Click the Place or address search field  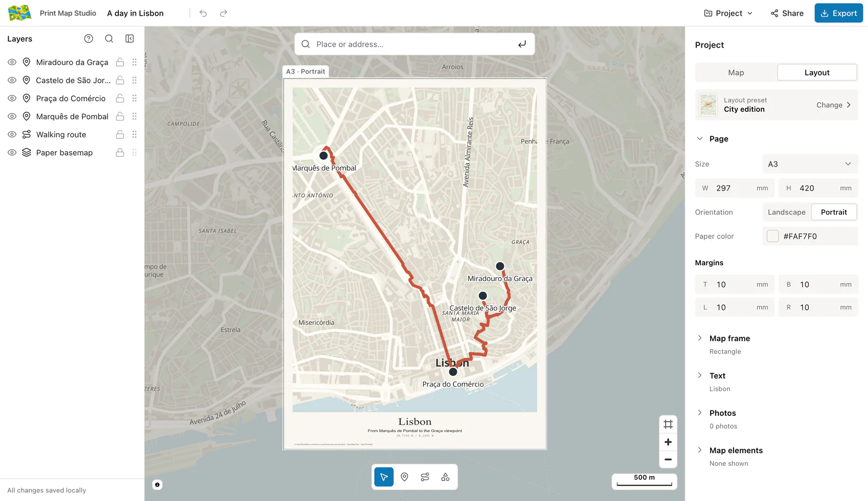[414, 44]
